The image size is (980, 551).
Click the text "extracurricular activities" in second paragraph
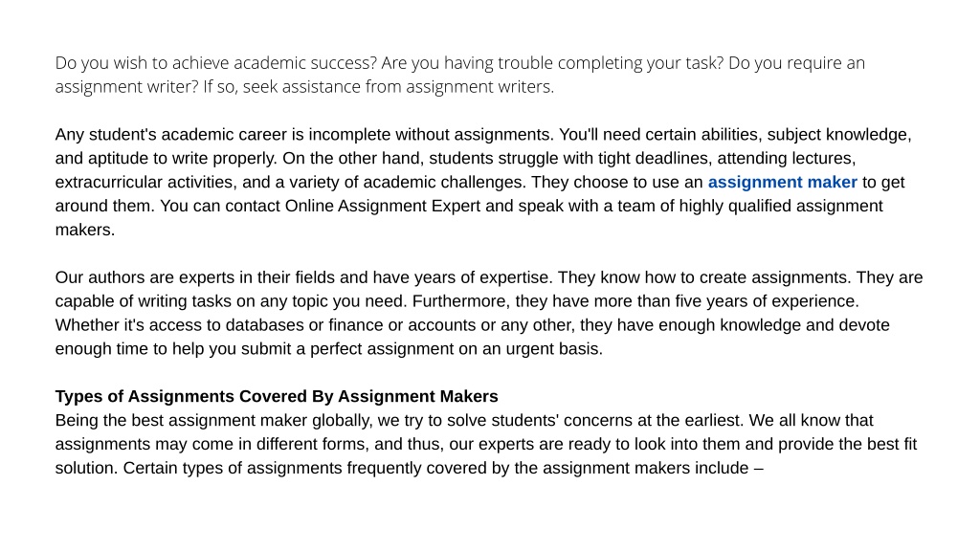coord(144,183)
